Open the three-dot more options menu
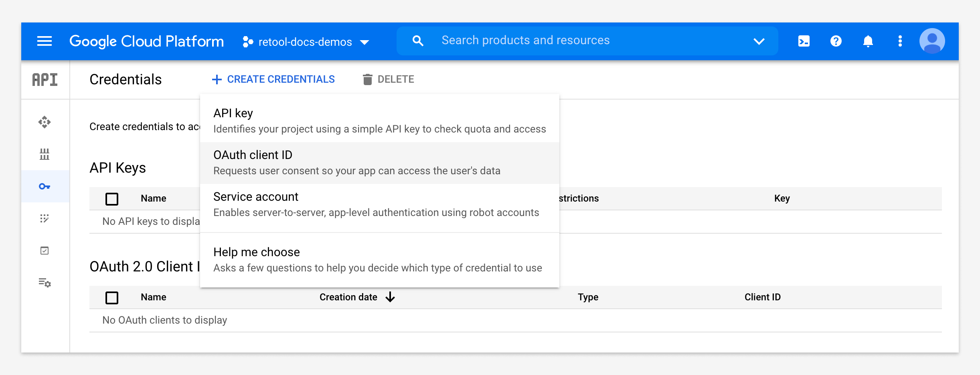Image resolution: width=980 pixels, height=375 pixels. click(900, 41)
